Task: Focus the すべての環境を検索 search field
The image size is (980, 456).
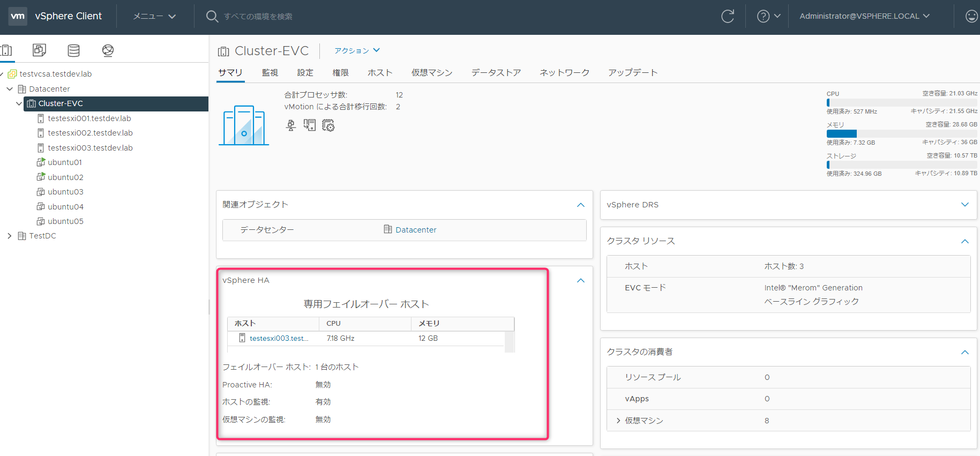Action: pos(258,17)
